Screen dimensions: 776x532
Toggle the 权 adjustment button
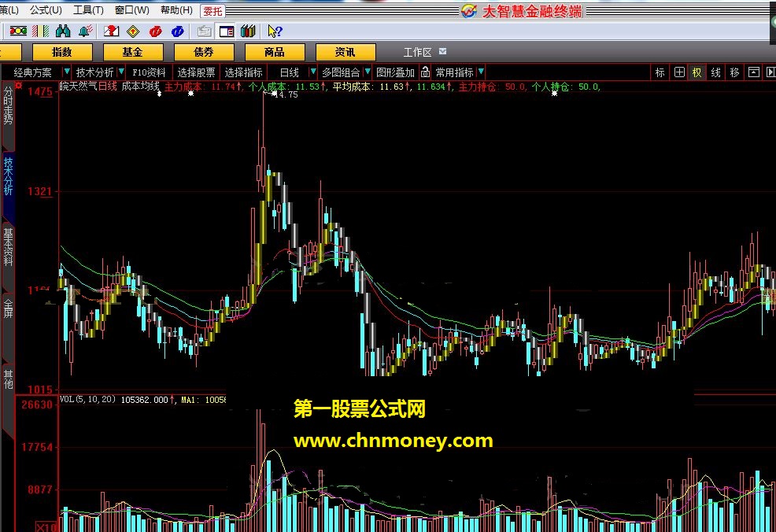coord(697,72)
